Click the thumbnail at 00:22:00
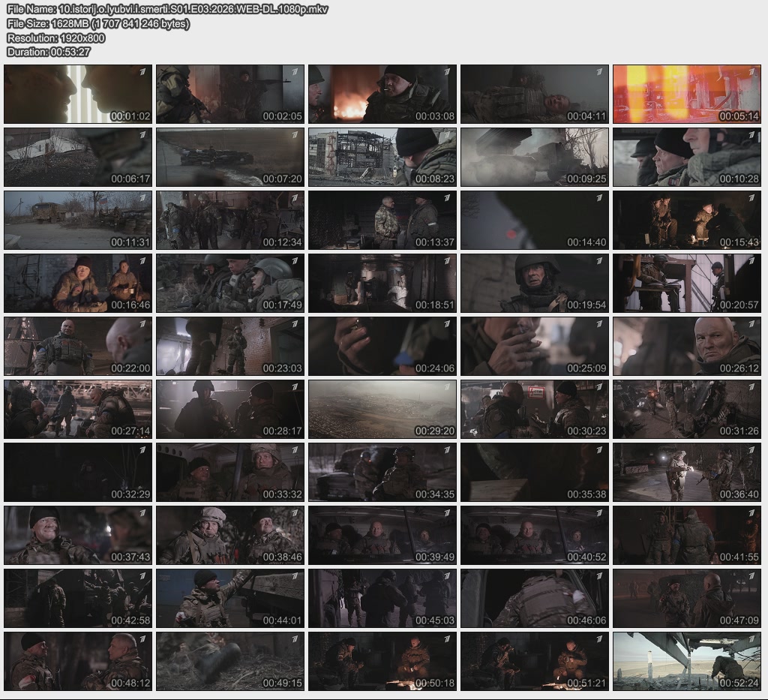The height and width of the screenshot is (700, 768). pos(78,346)
